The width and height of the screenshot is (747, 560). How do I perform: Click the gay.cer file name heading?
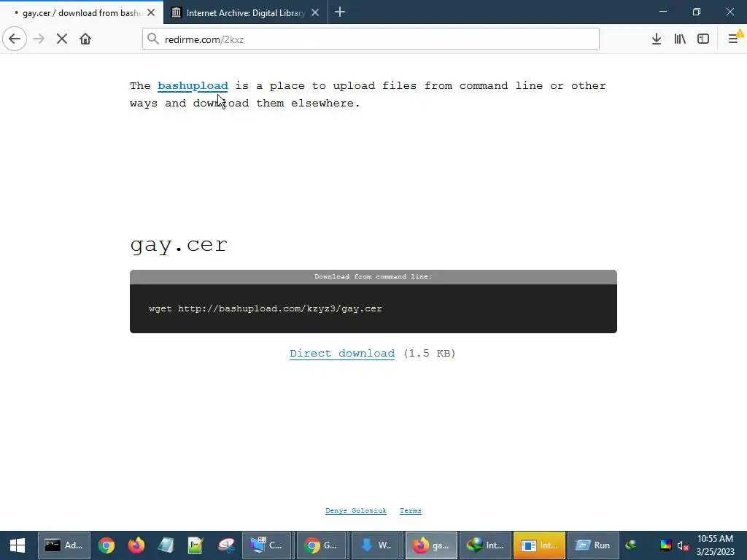(x=179, y=245)
